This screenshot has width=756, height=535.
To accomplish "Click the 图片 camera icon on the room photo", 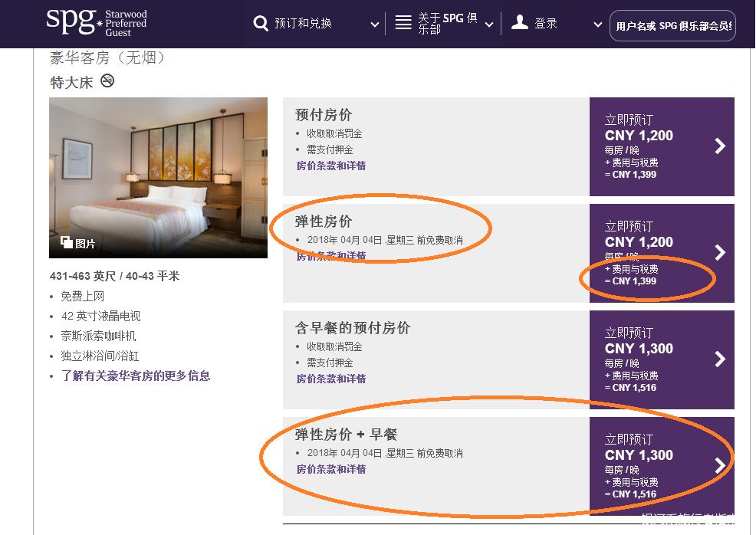I will [x=65, y=242].
